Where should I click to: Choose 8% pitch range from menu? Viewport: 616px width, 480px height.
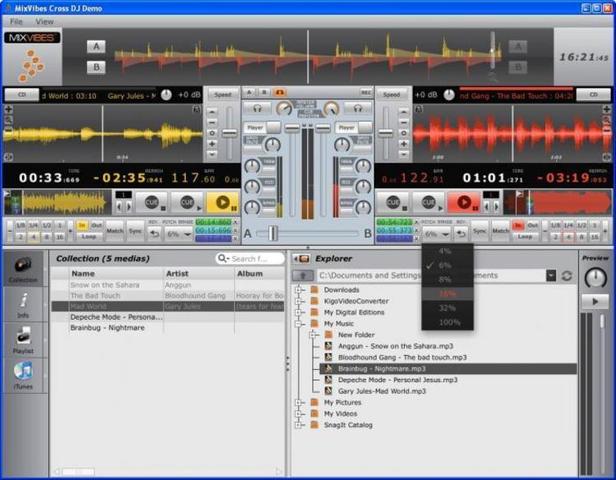pos(447,280)
